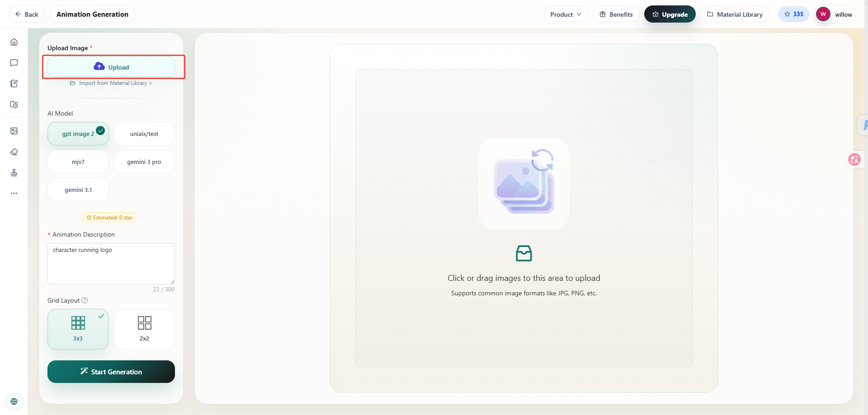
Task: Open the folder history sidebar icon
Action: [x=14, y=104]
